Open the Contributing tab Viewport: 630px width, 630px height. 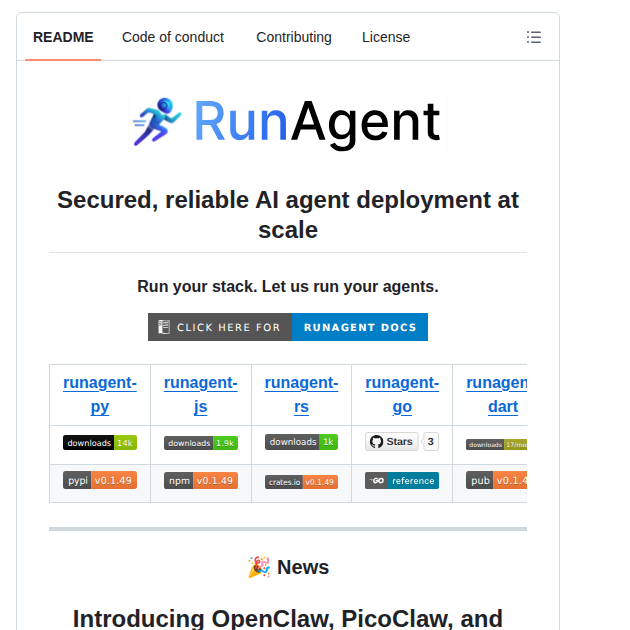pyautogui.click(x=294, y=37)
